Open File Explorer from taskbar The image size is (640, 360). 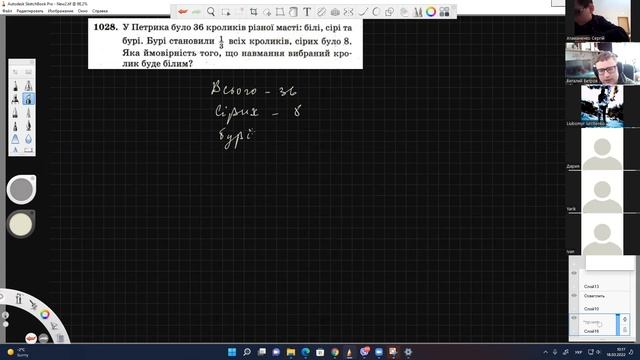click(291, 352)
